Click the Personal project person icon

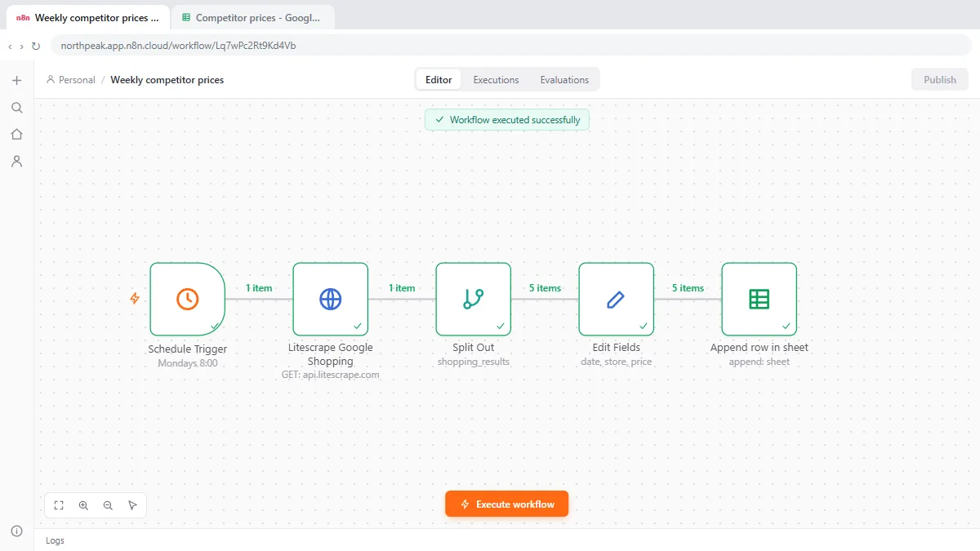click(x=51, y=80)
